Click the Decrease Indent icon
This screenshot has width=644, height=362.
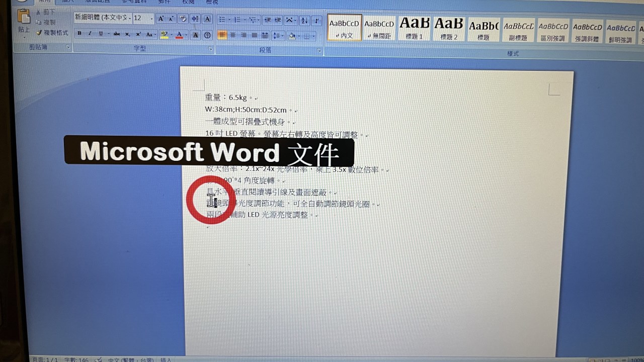(x=267, y=21)
